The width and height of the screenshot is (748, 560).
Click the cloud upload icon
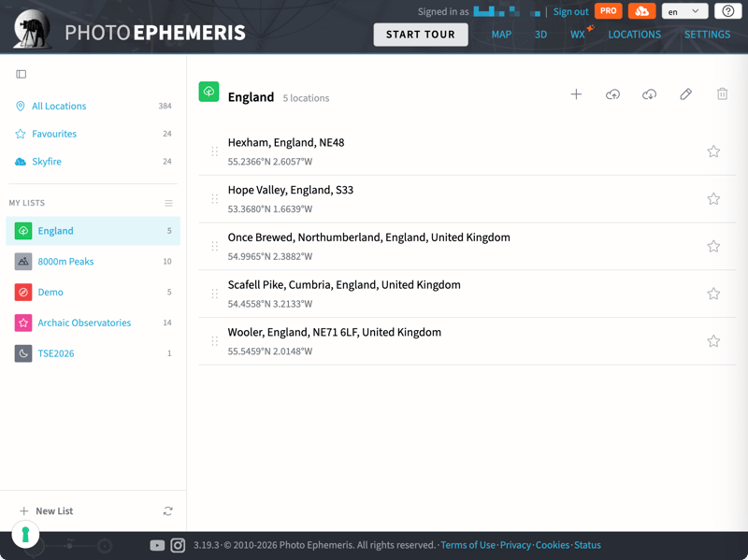point(613,94)
